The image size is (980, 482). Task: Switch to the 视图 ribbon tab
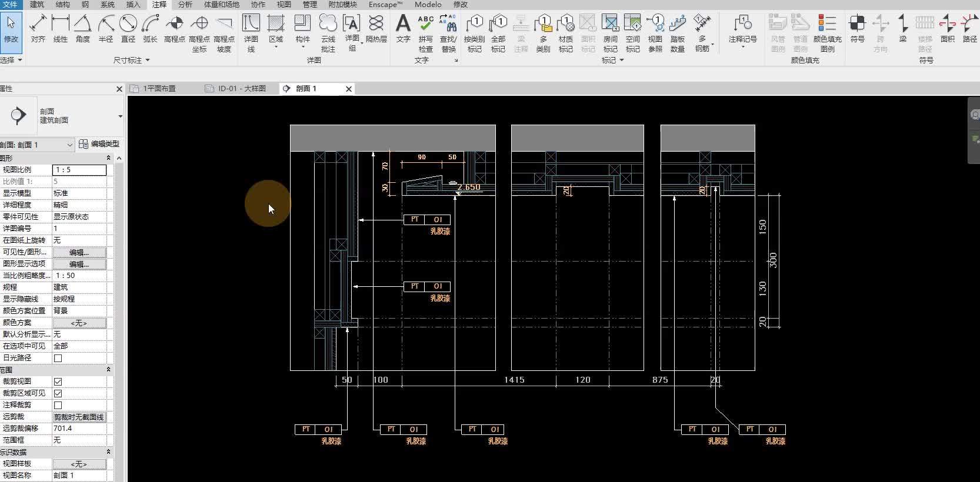(x=284, y=4)
